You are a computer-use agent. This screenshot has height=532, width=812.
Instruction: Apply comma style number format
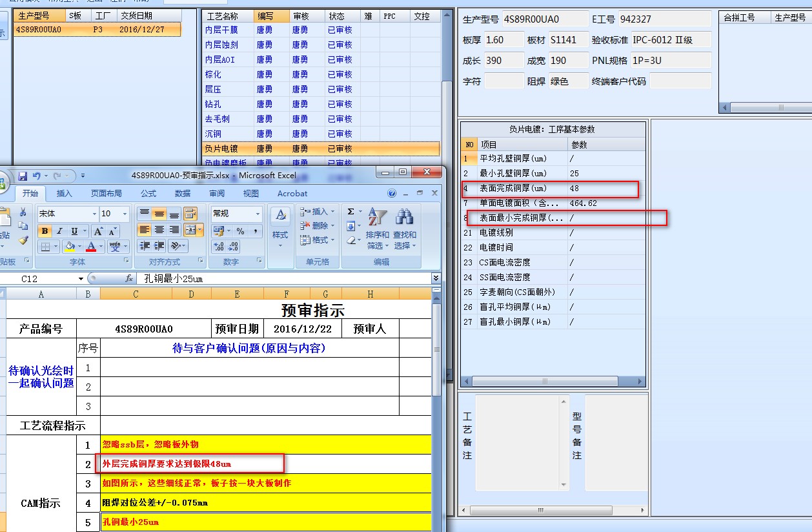(x=255, y=230)
